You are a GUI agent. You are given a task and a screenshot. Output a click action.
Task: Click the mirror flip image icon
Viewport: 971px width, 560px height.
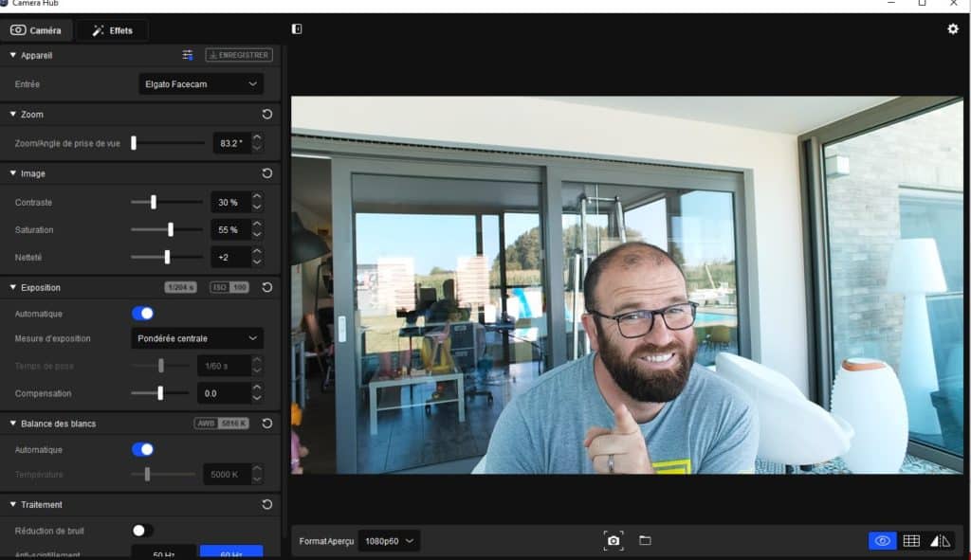coord(940,540)
